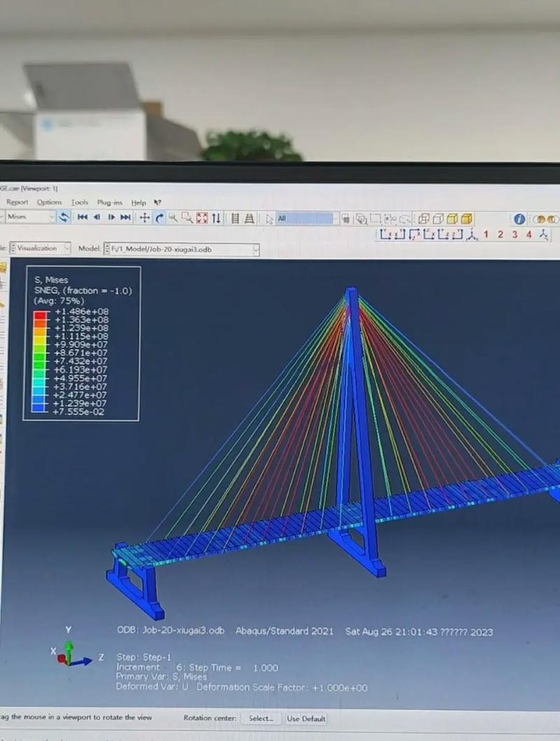560x741 pixels.
Task: Open the Tools menu
Action: point(78,202)
